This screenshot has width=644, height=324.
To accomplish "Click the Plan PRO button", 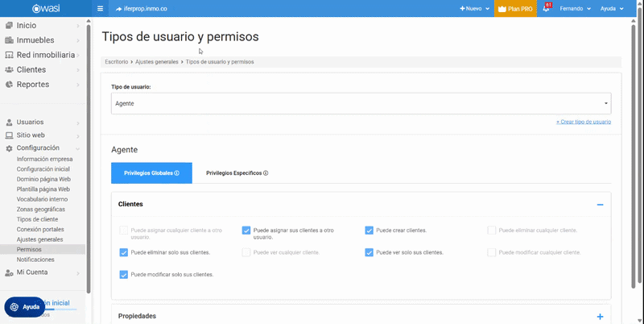I will (515, 9).
